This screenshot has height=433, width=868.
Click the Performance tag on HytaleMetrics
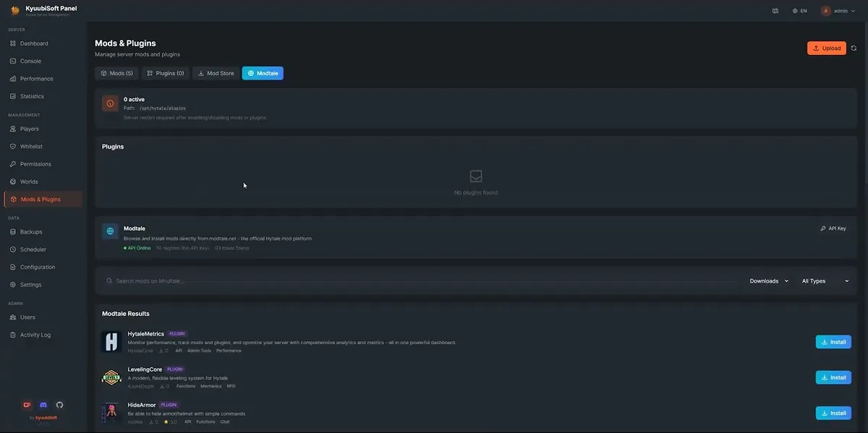pos(229,351)
